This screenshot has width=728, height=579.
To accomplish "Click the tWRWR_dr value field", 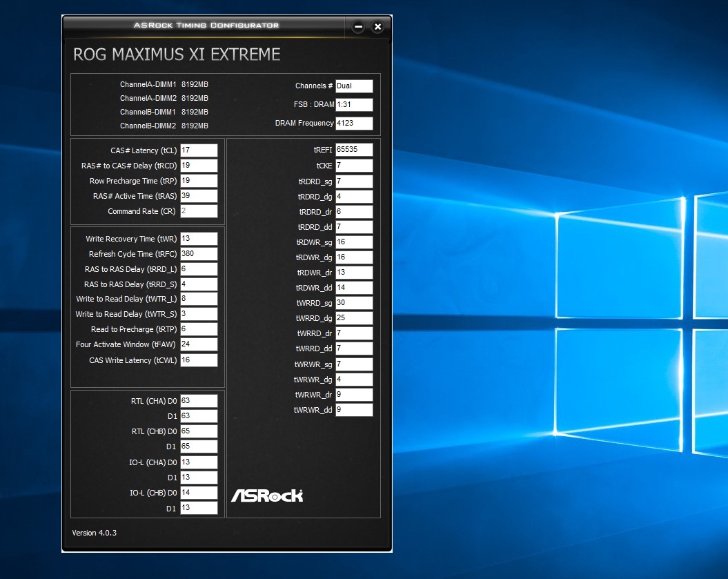I will (354, 394).
